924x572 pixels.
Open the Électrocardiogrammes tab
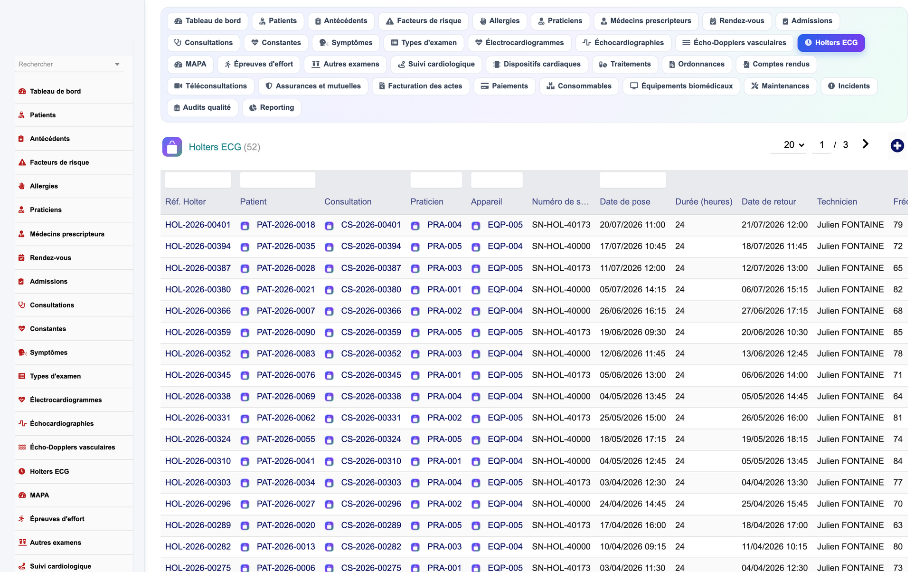519,43
